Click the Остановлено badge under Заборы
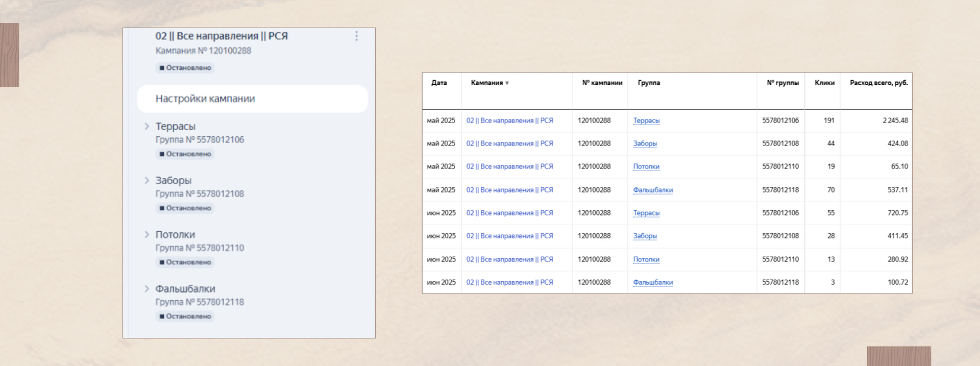Image resolution: width=980 pixels, height=366 pixels. click(185, 208)
